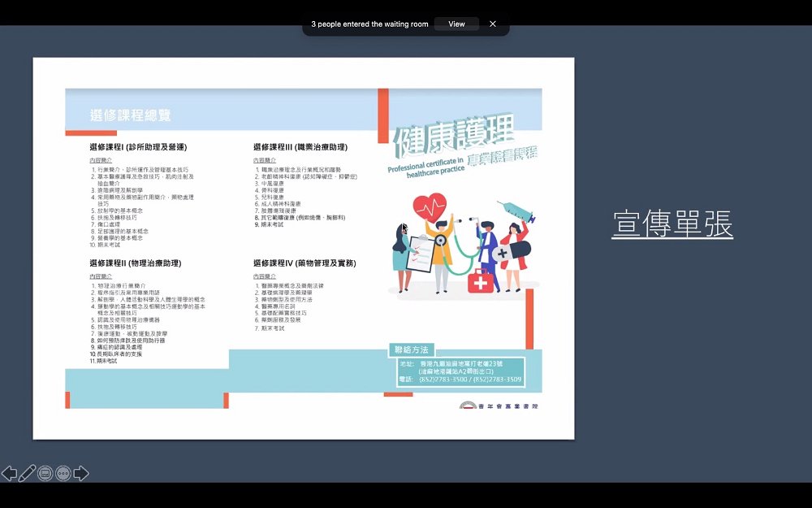Click 選修課程I (診所助理及營運) heading
The image size is (812, 508).
(138, 147)
